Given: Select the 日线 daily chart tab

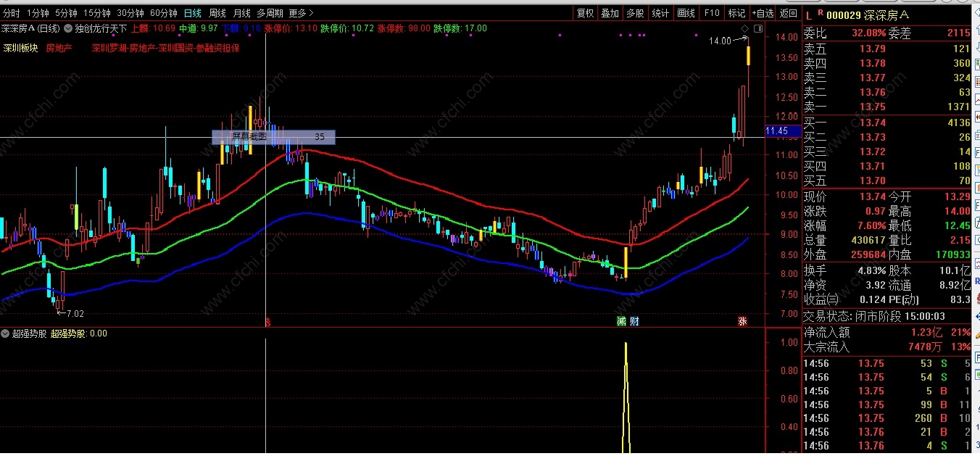Looking at the screenshot, I should click(x=193, y=13).
